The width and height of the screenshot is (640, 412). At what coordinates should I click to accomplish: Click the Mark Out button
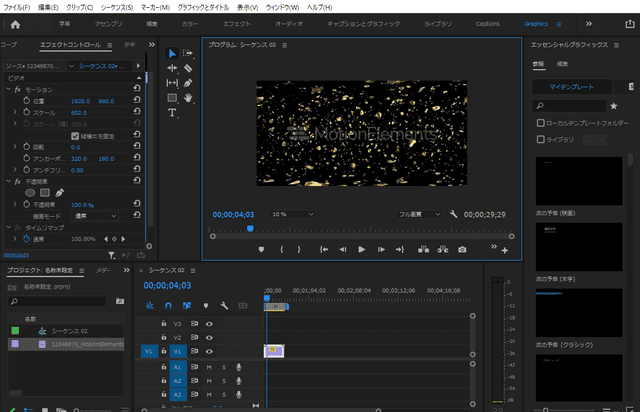point(299,249)
